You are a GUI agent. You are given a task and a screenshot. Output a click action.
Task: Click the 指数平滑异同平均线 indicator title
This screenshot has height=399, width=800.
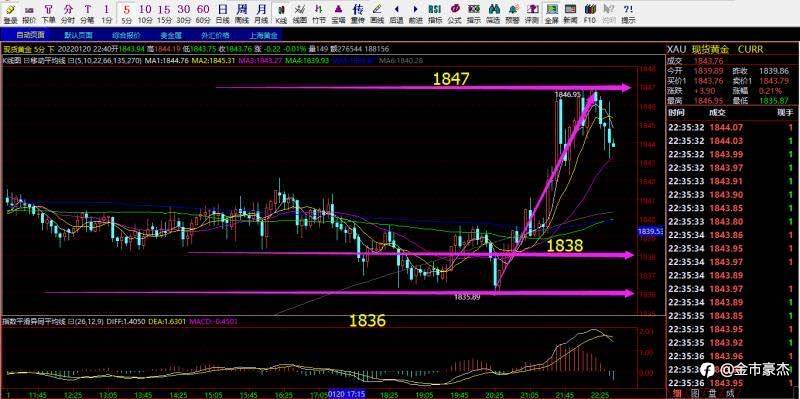(33, 321)
